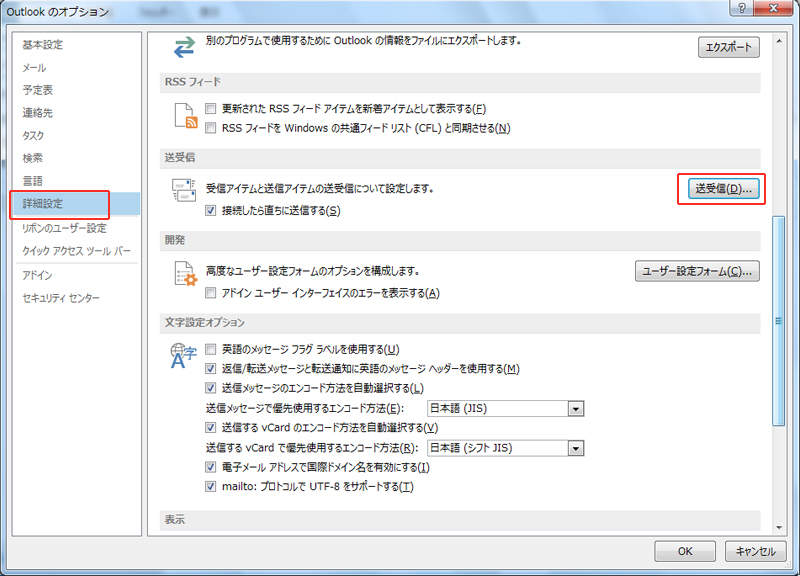Close the Outlook options dialog
This screenshot has width=800, height=576.
click(773, 8)
